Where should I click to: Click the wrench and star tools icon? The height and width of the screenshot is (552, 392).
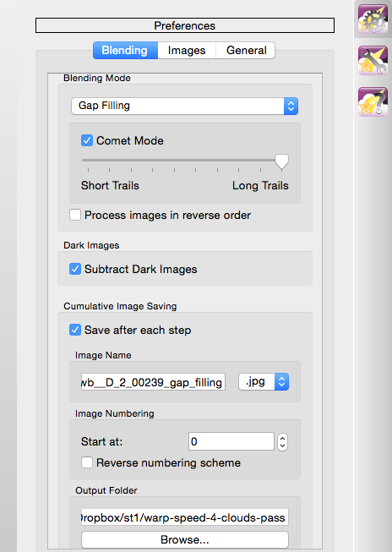coord(373,61)
